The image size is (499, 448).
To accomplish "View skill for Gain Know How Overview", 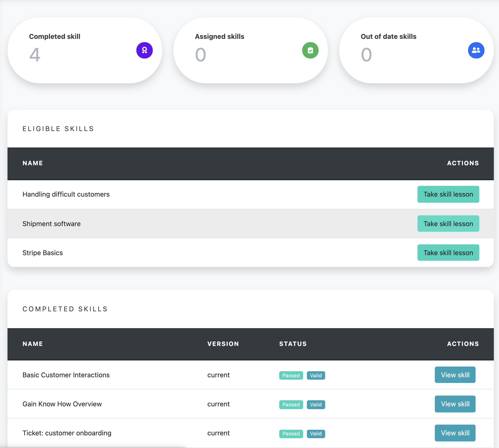I will 455,404.
